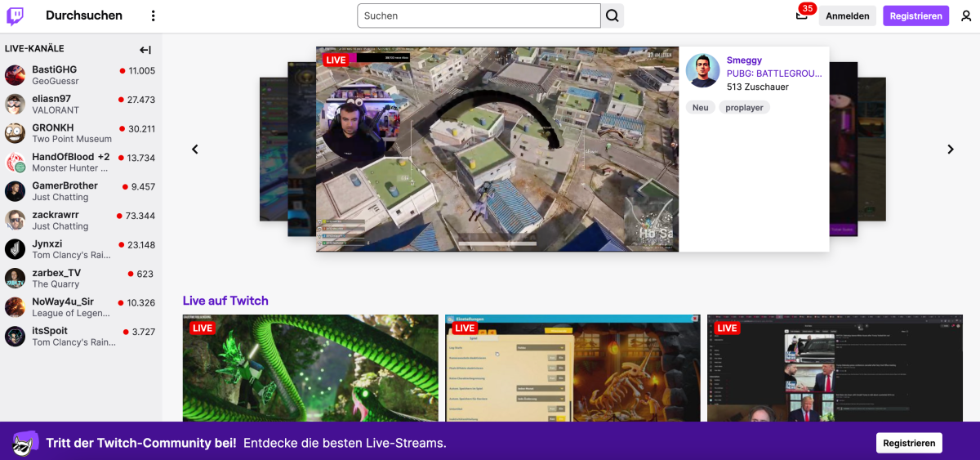Open GRONKH channel name
Viewport: 980px width, 460px height.
coord(53,128)
